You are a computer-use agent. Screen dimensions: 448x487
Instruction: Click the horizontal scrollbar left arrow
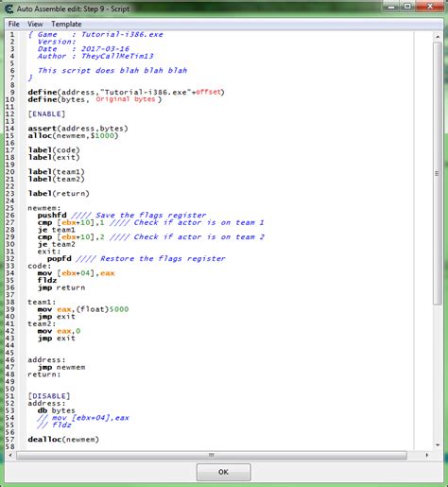click(10, 455)
